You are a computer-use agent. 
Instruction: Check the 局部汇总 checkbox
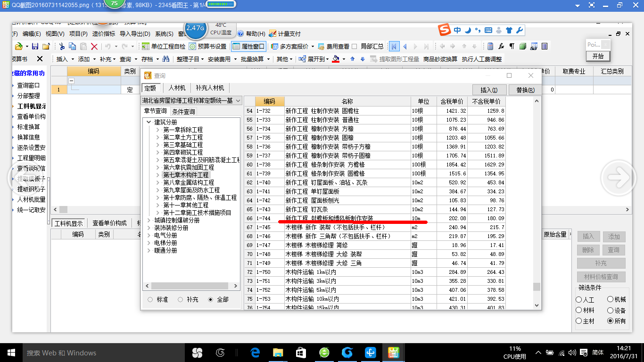coord(355,46)
